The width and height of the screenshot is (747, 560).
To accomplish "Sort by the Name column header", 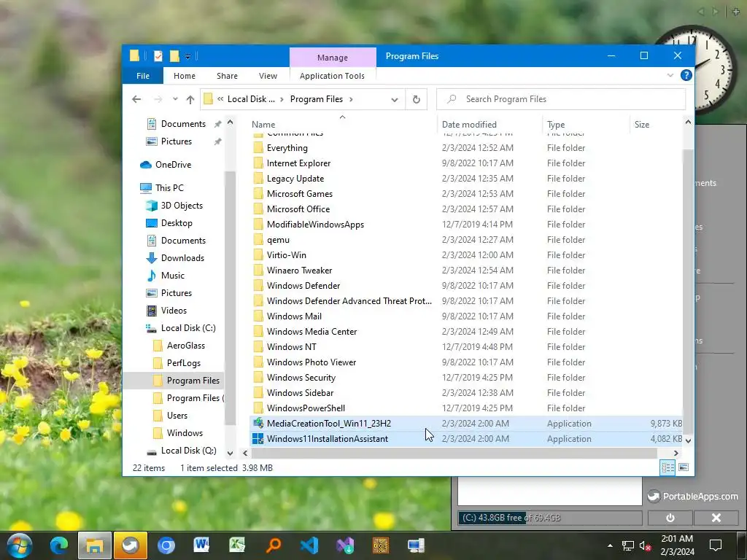I will pyautogui.click(x=263, y=124).
